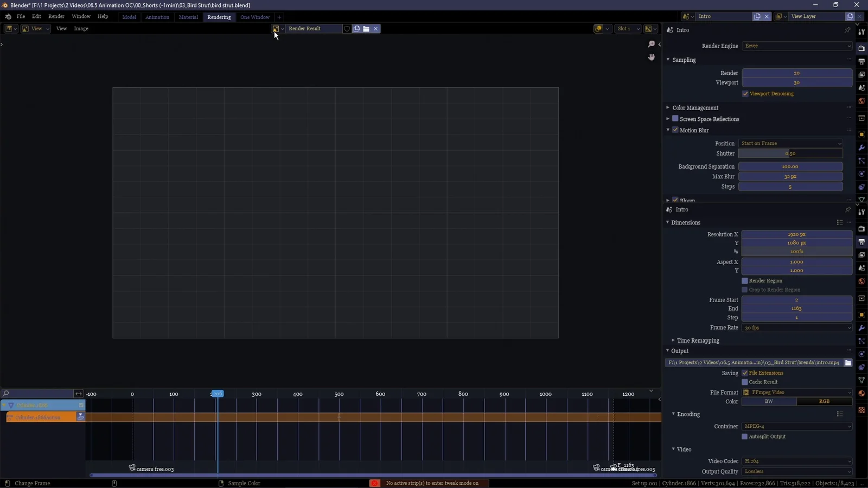This screenshot has width=868, height=488.
Task: Select the Output Properties printer icon
Action: pos(861,241)
